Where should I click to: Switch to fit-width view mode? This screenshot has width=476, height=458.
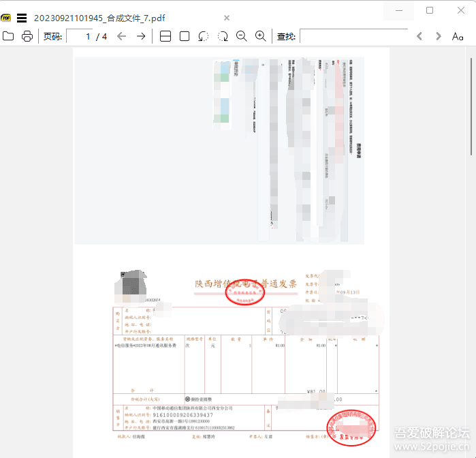click(x=165, y=36)
